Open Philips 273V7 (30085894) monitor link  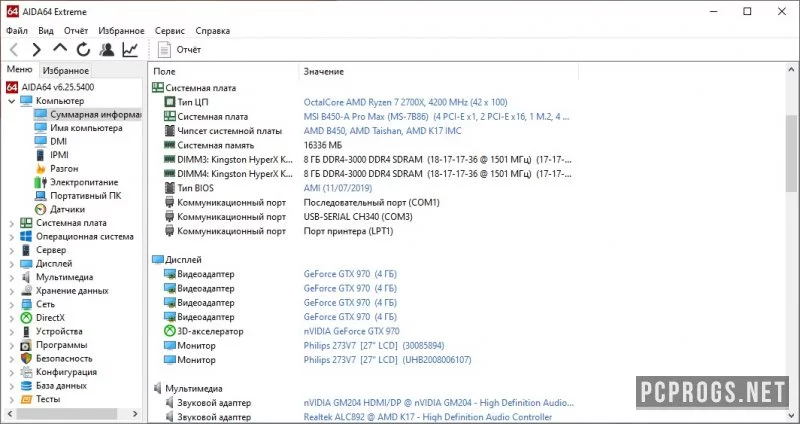click(375, 345)
